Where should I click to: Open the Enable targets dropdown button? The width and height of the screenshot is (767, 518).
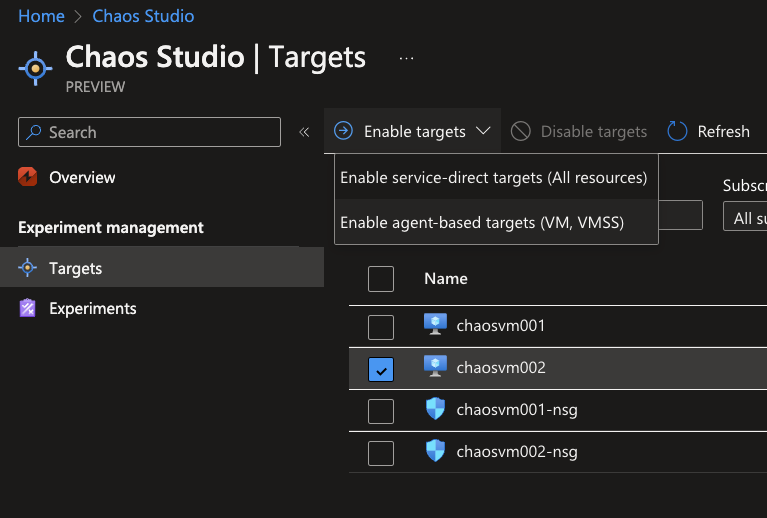click(412, 131)
